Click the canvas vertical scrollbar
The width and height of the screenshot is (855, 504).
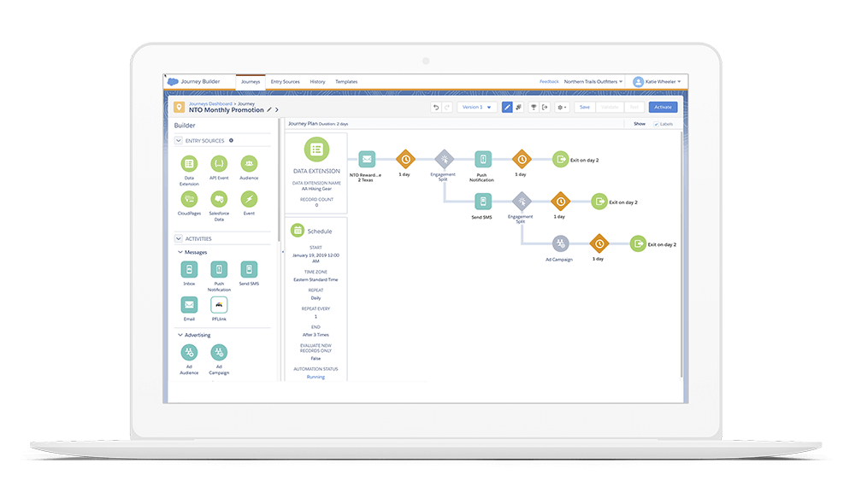coord(681,254)
